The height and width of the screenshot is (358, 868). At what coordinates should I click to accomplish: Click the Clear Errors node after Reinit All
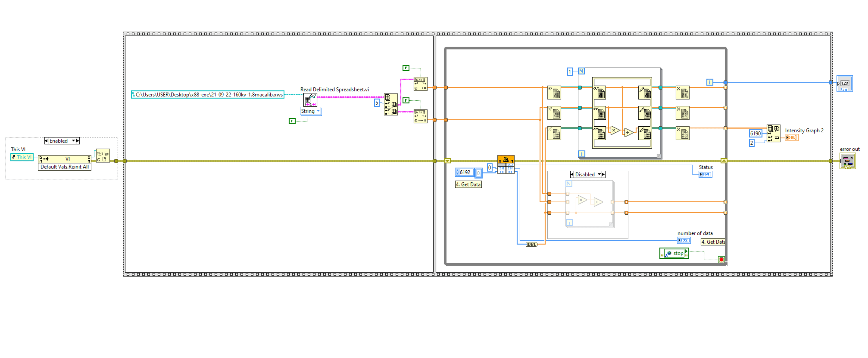pyautogui.click(x=103, y=156)
